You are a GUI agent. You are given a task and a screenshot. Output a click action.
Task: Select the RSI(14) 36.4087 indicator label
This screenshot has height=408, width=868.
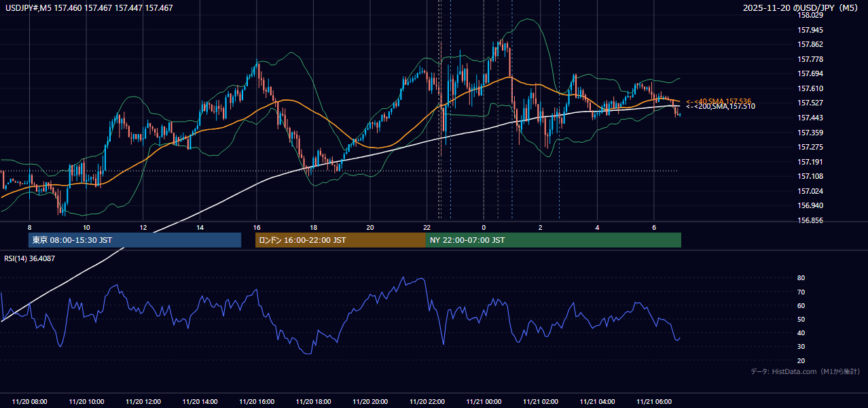[x=30, y=258]
